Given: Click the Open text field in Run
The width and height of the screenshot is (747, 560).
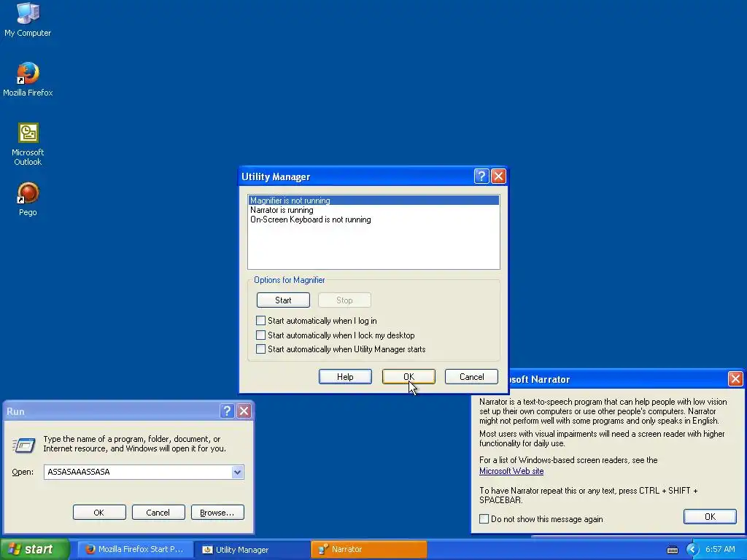Looking at the screenshot, I should 138,472.
